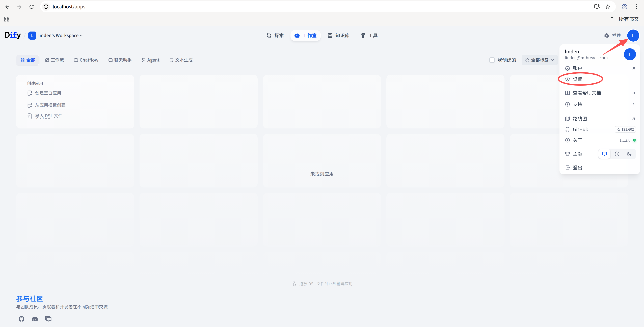Viewport: 644px width, 327px height.
Task: Select the 工作室 tab
Action: 306,36
